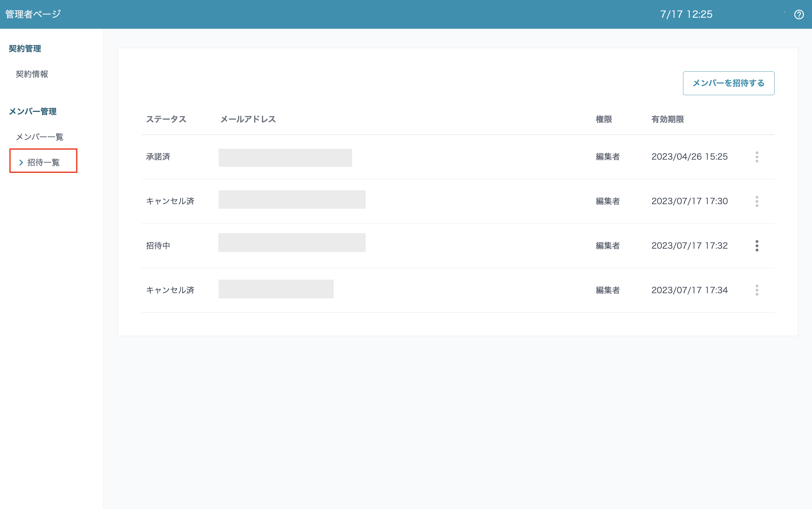Click 管理者ページ header title

pos(33,14)
